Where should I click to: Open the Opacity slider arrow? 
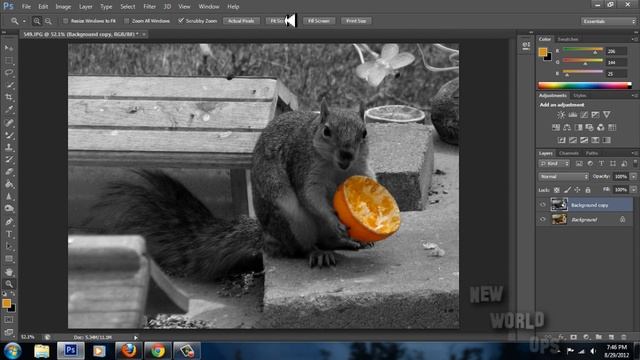pos(633,177)
